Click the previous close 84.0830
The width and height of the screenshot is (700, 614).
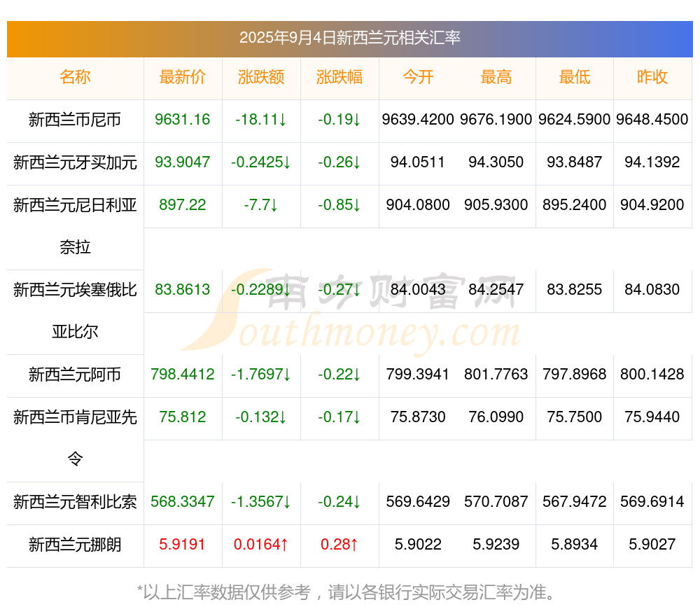click(652, 290)
